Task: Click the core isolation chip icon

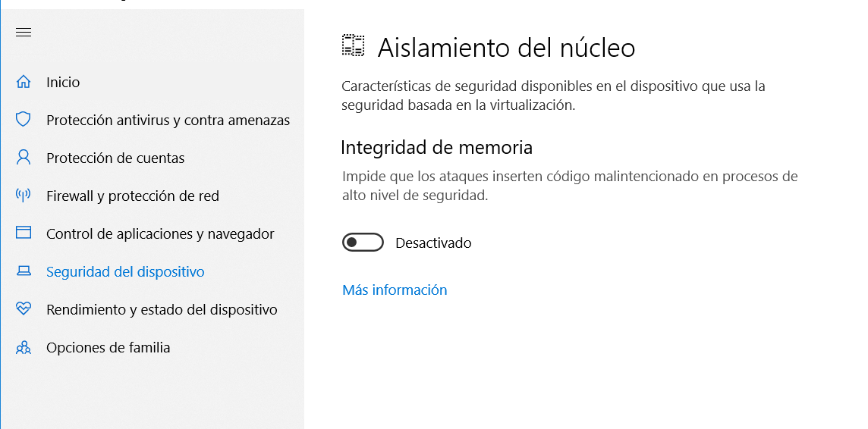Action: coord(353,46)
